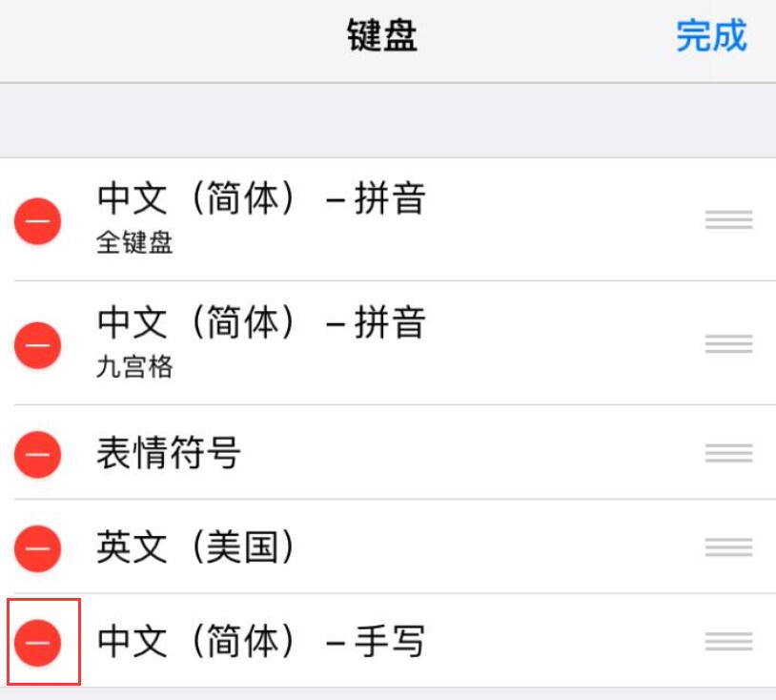This screenshot has width=776, height=700.
Task: Tap the reorder handle beside 英文（美国）
Action: 727,549
